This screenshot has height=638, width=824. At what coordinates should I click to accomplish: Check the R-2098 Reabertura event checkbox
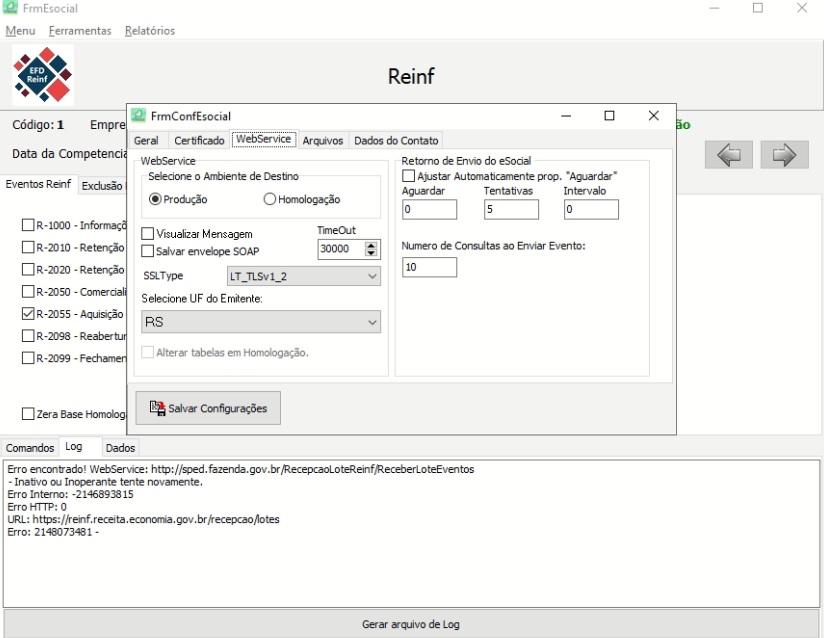click(x=28, y=336)
